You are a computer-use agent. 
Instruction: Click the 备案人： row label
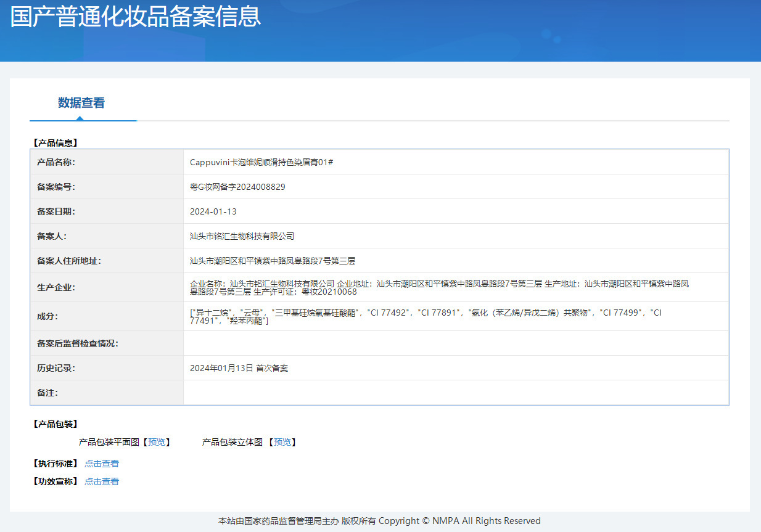pyautogui.click(x=51, y=236)
